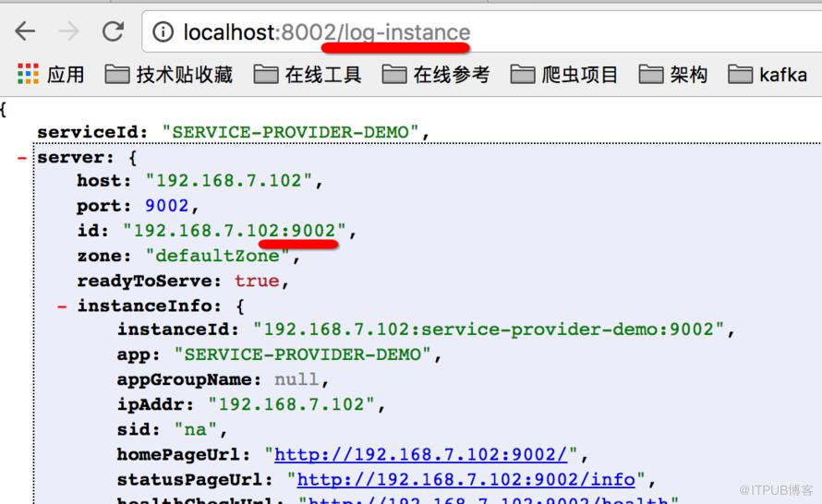Go back with the browser back arrow
Image resolution: width=822 pixels, height=504 pixels.
coord(25,31)
